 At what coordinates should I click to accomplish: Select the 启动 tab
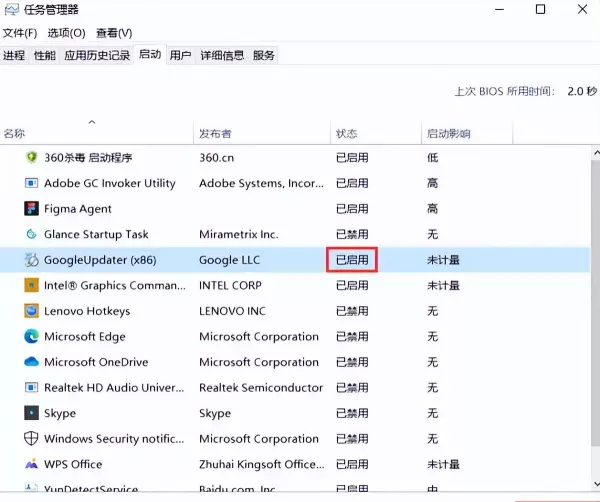click(x=150, y=54)
